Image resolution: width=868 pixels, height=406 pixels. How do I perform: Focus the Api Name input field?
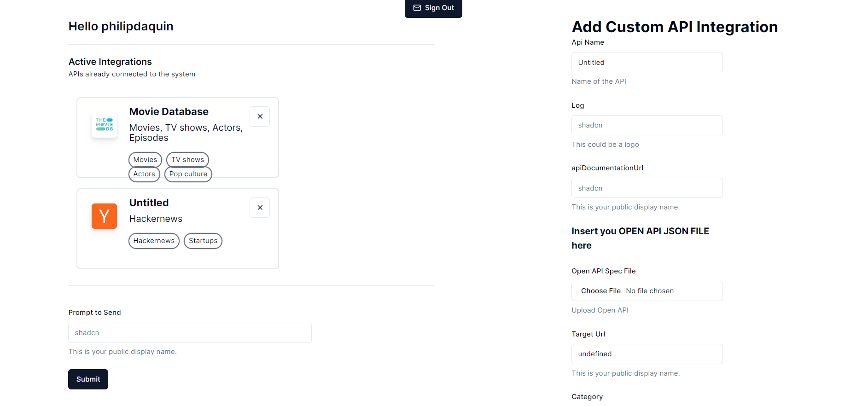(x=647, y=62)
